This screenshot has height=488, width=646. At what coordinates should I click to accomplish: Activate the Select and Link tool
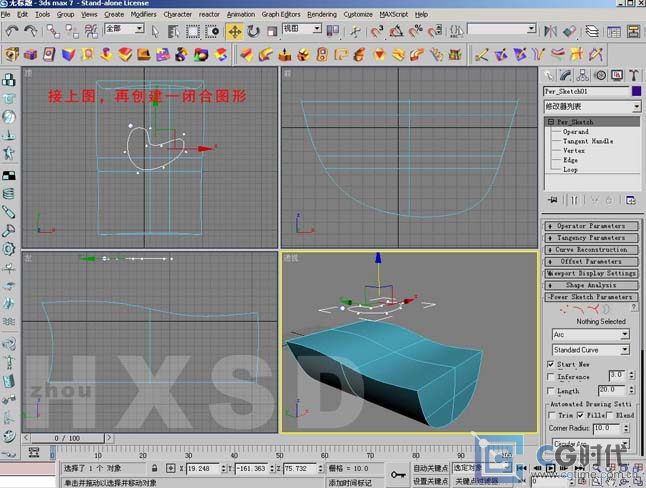pyautogui.click(x=53, y=31)
